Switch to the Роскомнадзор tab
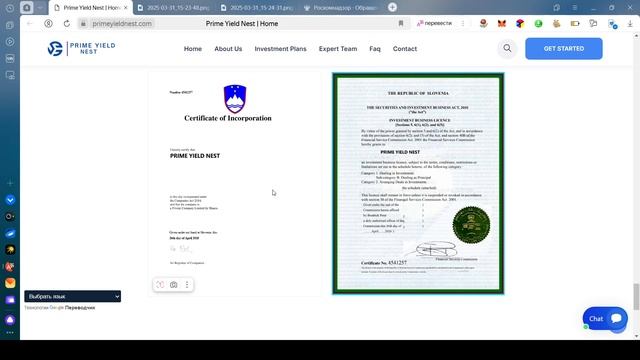The image size is (640, 360). tap(341, 7)
